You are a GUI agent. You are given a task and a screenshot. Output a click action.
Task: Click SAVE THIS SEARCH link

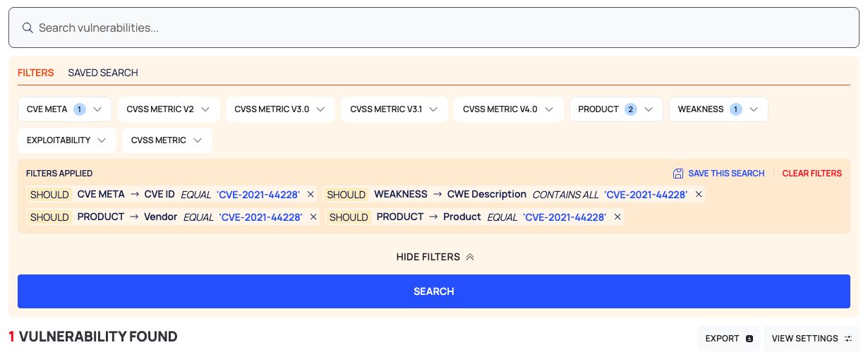point(726,174)
